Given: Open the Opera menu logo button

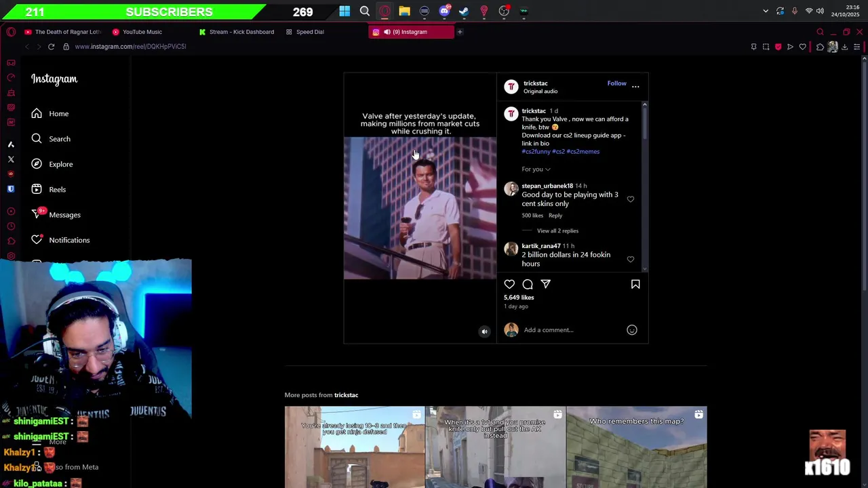Looking at the screenshot, I should pyautogui.click(x=11, y=32).
